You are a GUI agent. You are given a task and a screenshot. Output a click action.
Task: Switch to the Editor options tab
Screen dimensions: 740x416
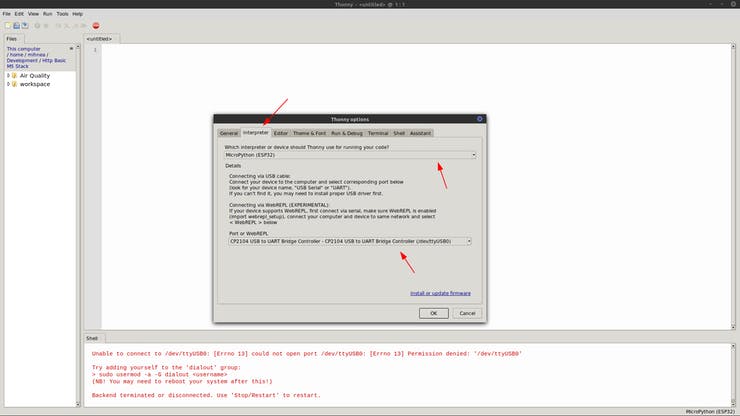[x=281, y=133]
